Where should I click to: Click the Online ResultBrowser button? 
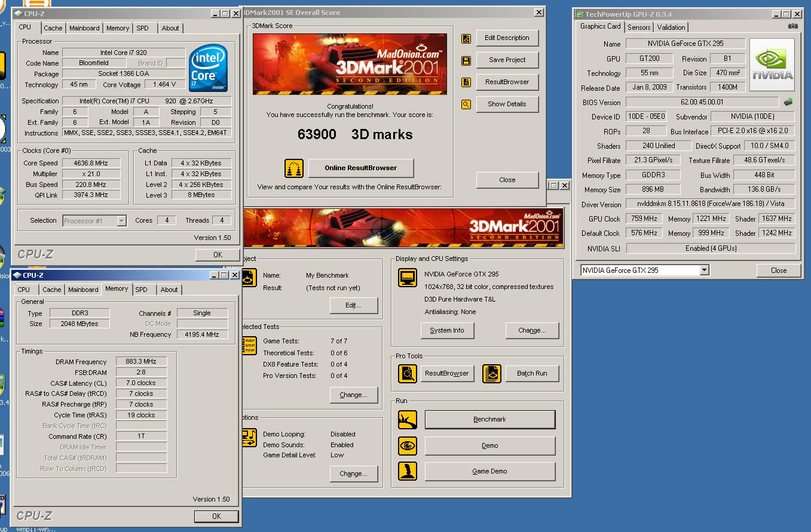click(361, 168)
